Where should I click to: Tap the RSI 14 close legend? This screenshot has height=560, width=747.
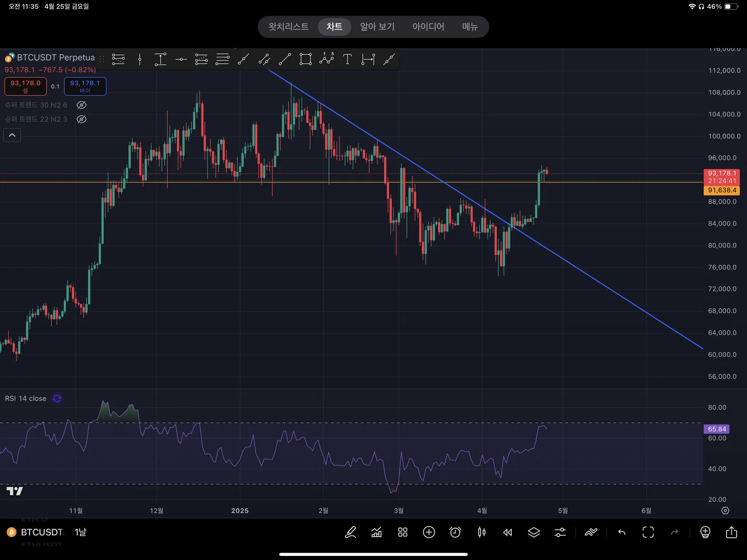(x=26, y=398)
